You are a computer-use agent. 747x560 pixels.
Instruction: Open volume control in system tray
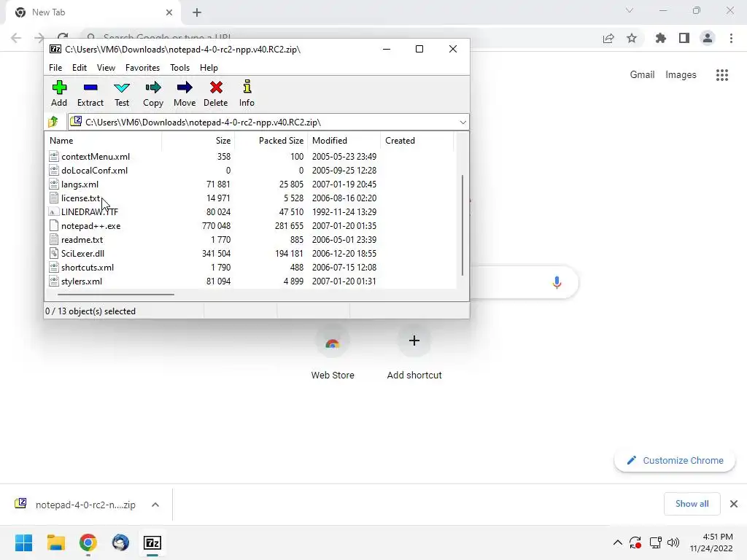tap(673, 542)
